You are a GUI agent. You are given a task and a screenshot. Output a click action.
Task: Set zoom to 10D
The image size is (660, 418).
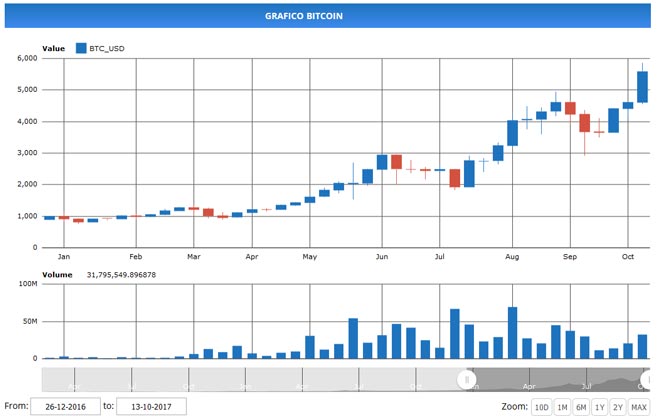541,407
